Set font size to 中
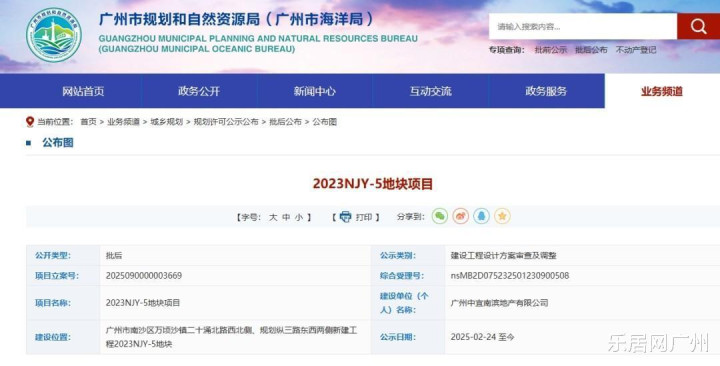Screen dimensions: 720x366 pos(286,217)
